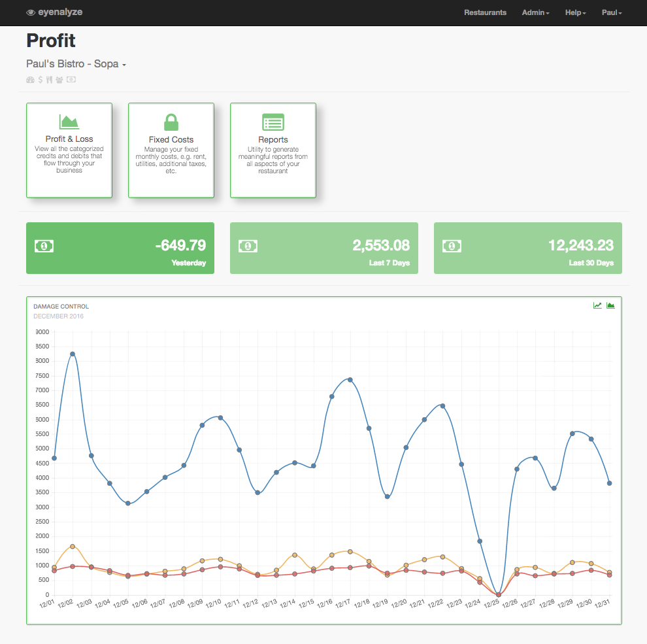This screenshot has width=647, height=644.
Task: Open the Help menu
Action: 574,12
